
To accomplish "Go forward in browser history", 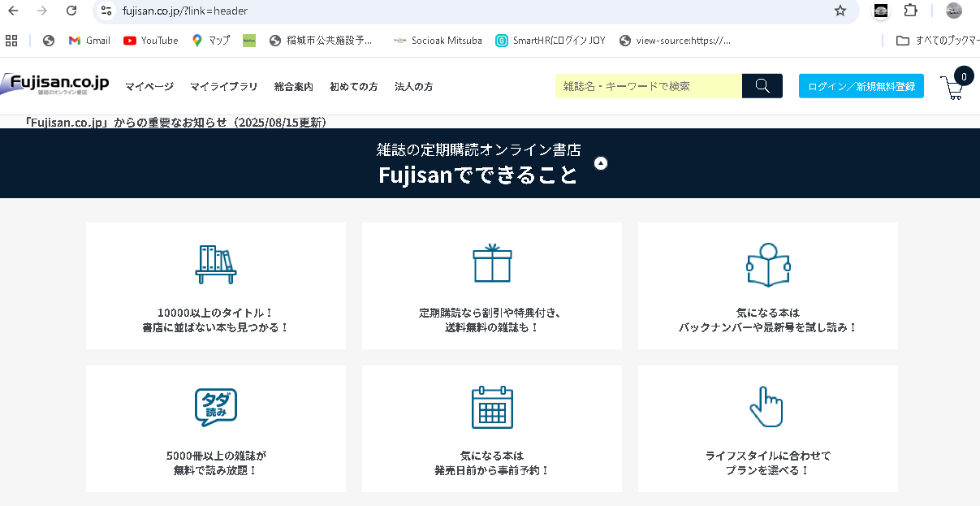I will (x=42, y=11).
